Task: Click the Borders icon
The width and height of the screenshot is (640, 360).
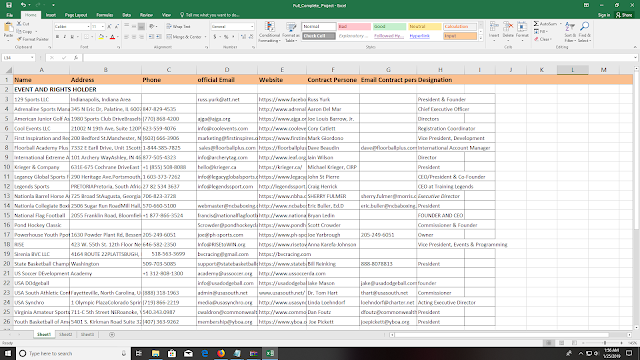Action: pos(86,37)
